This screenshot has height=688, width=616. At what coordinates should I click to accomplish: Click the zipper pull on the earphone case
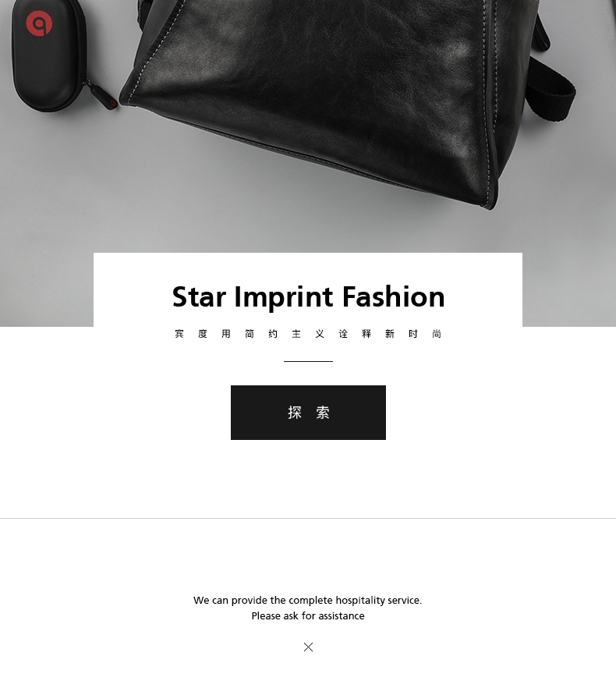[104, 96]
